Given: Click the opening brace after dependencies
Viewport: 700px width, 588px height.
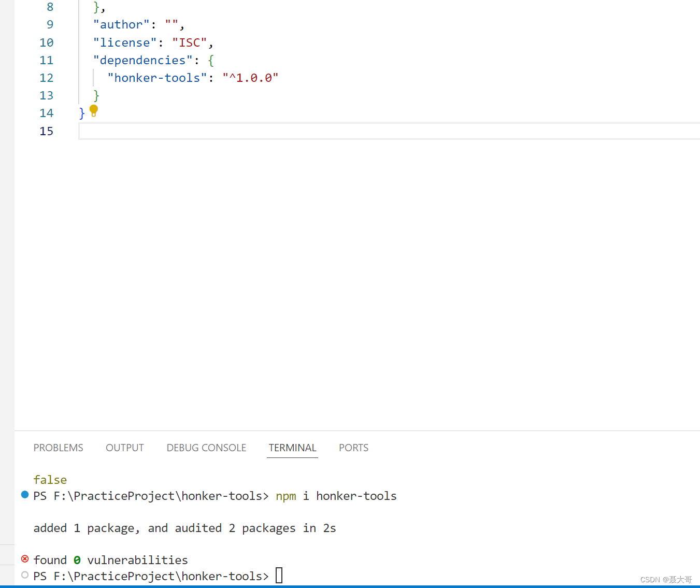Looking at the screenshot, I should point(211,61).
